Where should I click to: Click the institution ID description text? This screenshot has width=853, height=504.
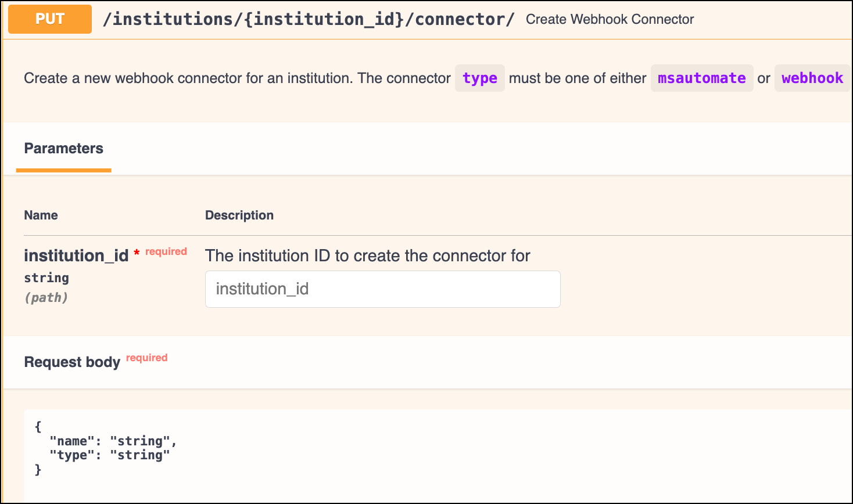pos(367,255)
